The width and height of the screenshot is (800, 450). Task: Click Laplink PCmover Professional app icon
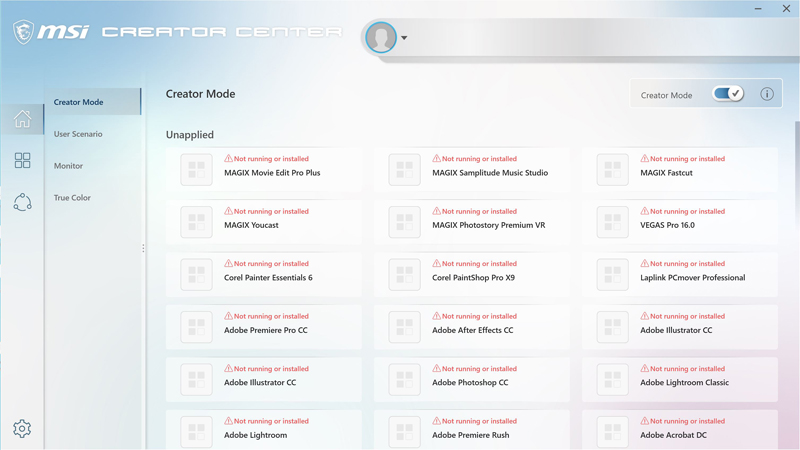point(613,274)
